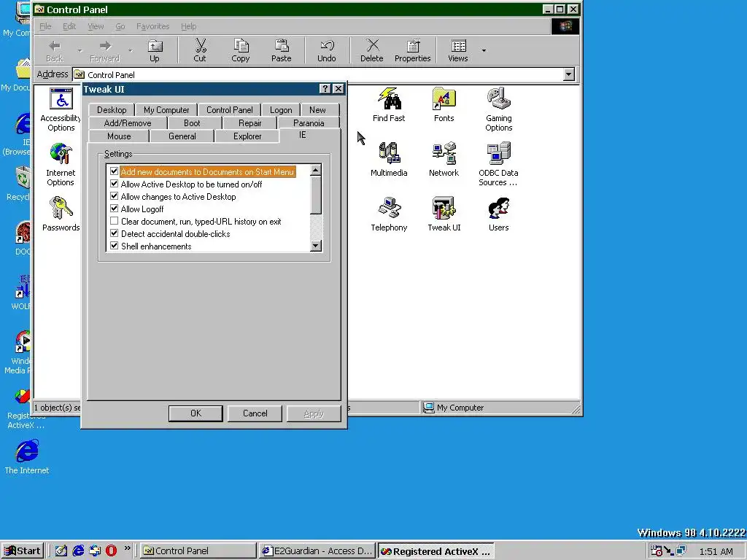747x560 pixels.
Task: Open the Accessibility Options icon
Action: (x=61, y=109)
